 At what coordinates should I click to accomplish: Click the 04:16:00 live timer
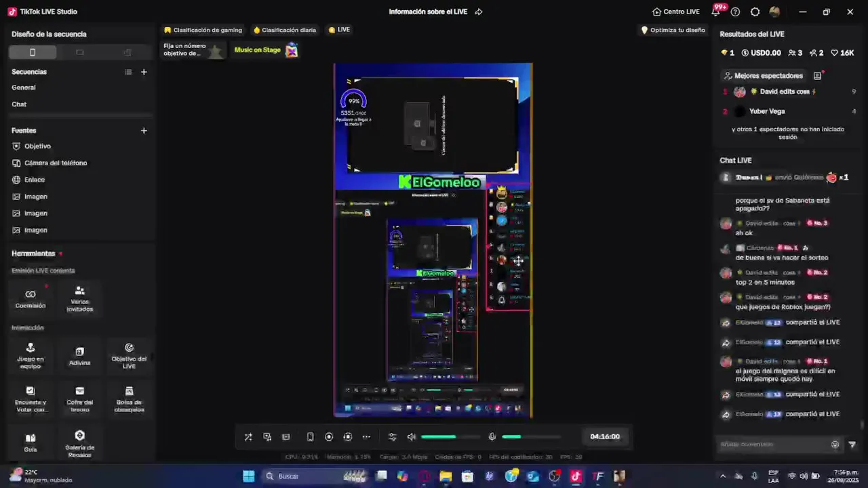pyautogui.click(x=605, y=436)
